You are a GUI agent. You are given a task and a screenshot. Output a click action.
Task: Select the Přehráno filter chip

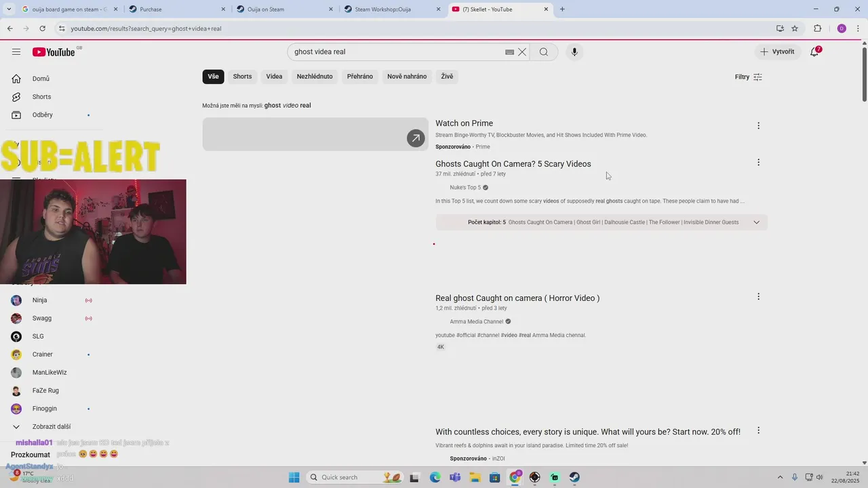pyautogui.click(x=360, y=77)
